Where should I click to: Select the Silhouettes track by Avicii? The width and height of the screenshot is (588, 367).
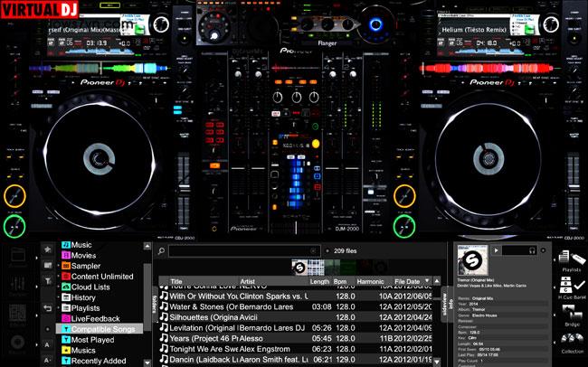pyautogui.click(x=296, y=317)
